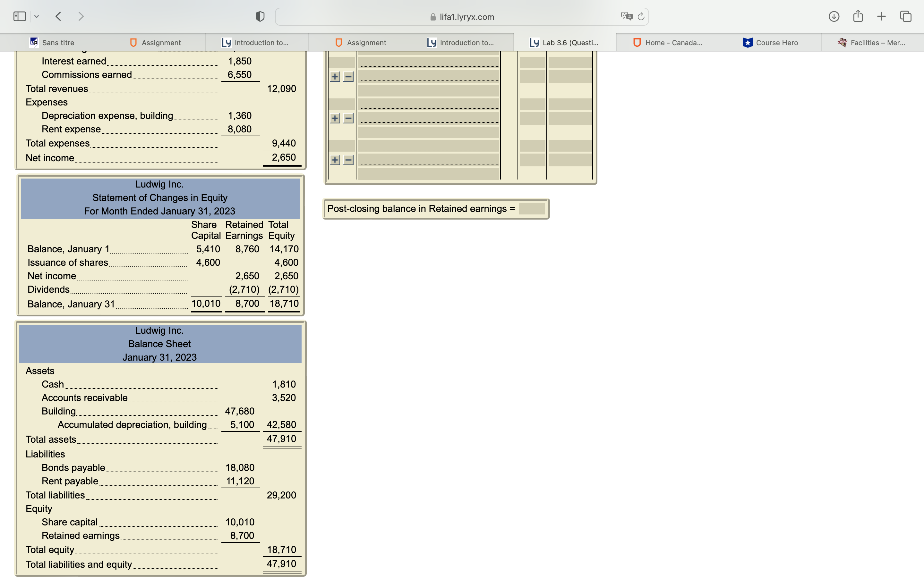Open a new tab with the plus icon

coord(881,16)
